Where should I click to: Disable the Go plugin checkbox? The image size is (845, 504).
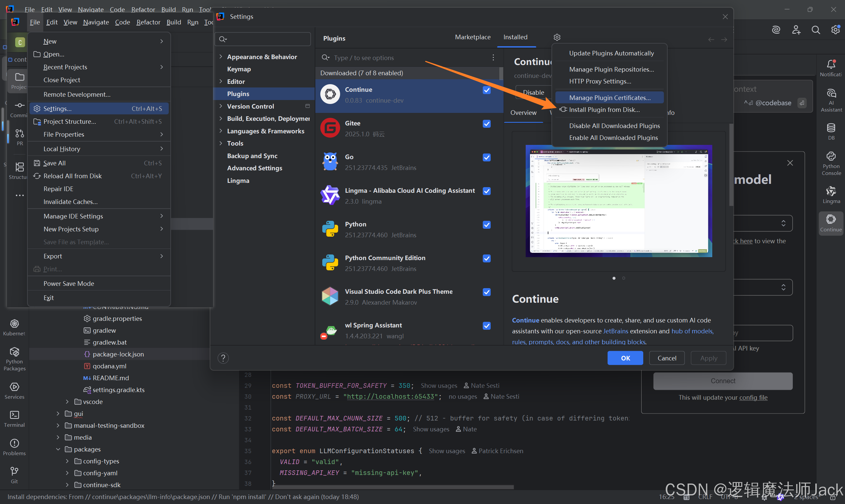(x=486, y=157)
